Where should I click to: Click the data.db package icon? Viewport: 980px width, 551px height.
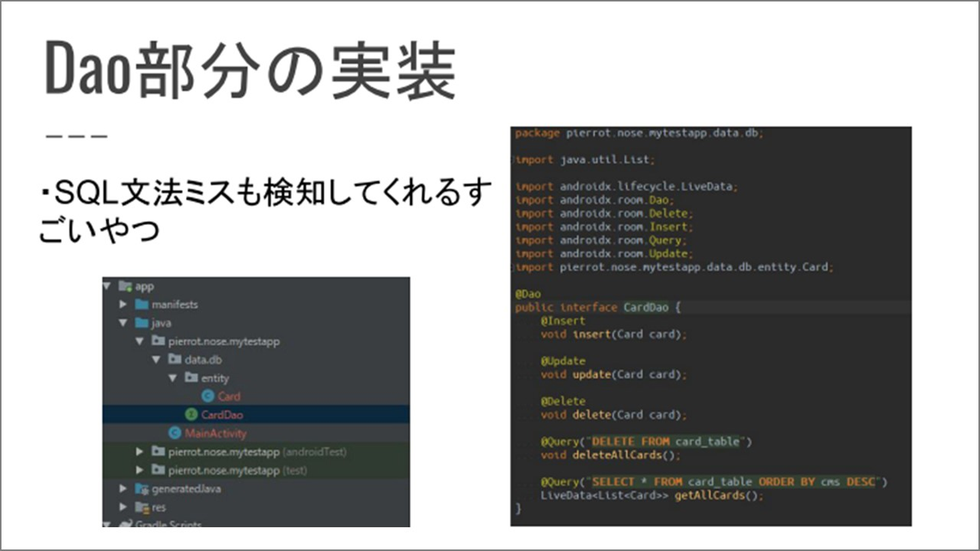click(175, 359)
